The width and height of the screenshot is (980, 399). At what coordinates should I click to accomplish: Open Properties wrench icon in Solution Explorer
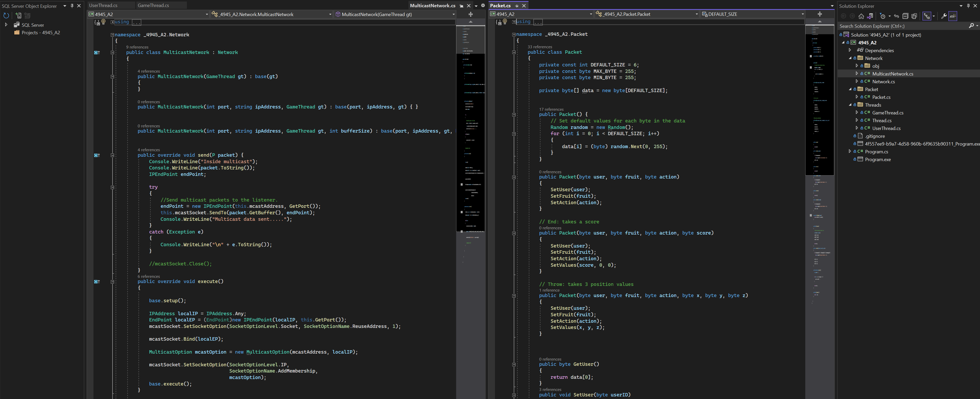click(x=944, y=16)
